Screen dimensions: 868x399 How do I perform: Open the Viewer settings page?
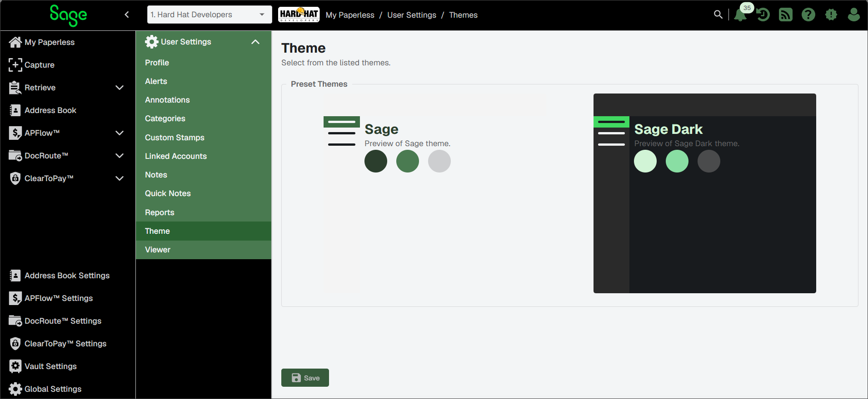point(204,250)
